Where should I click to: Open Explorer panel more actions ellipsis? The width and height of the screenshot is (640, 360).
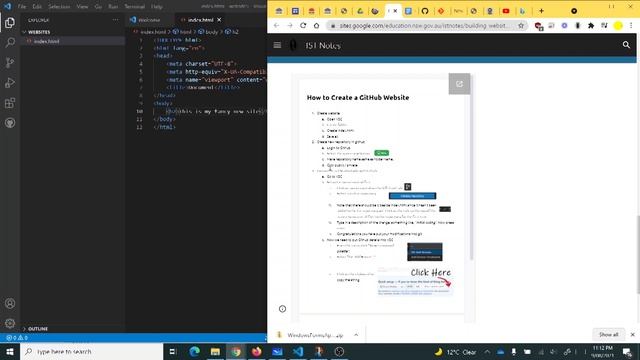pyautogui.click(x=116, y=20)
